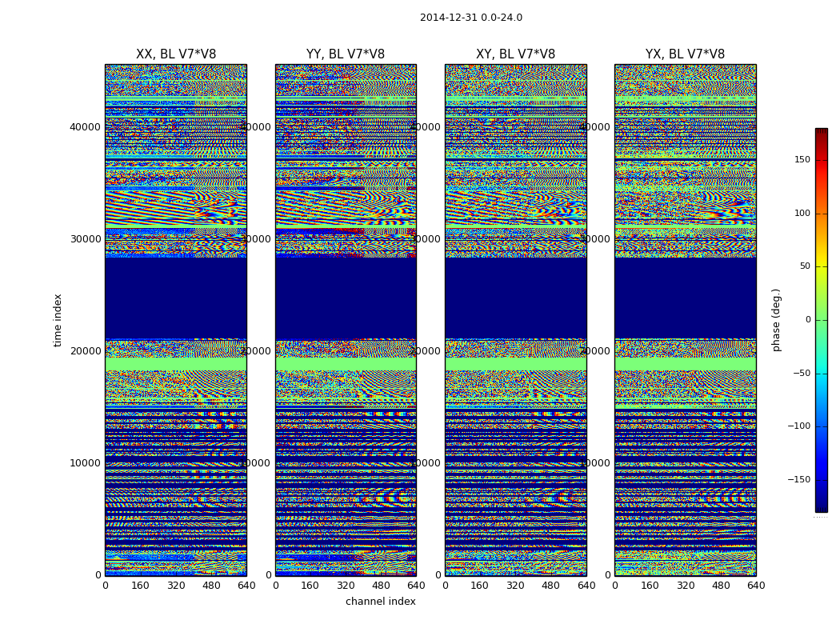Select the "YY, BL V7*V8" subplot title
The width and height of the screenshot is (840, 640).
346,54
